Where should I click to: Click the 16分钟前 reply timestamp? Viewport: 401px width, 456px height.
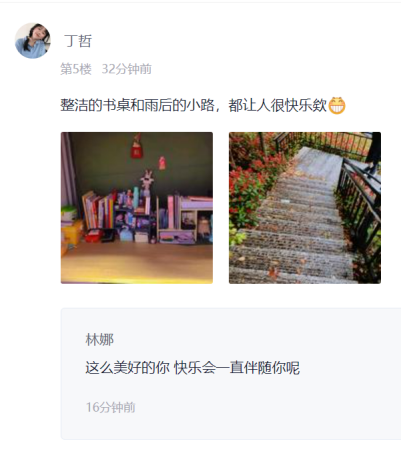click(111, 407)
